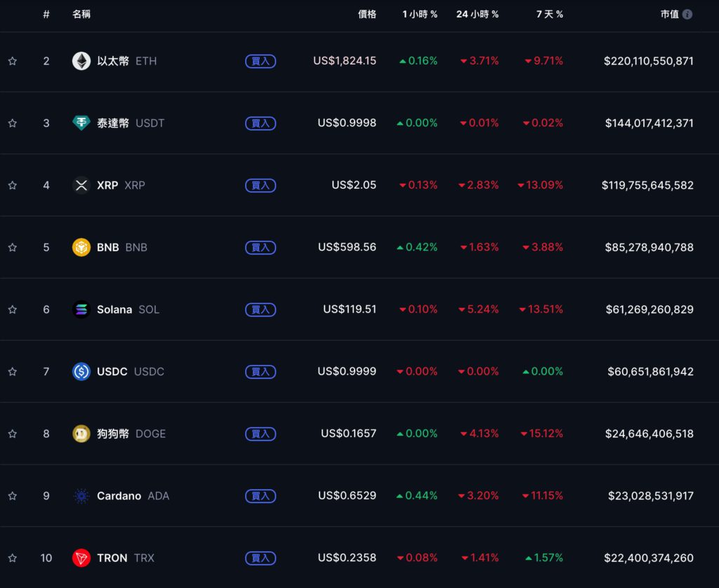Sort by the 市值 column header
719x588 pixels.
pyautogui.click(x=669, y=14)
